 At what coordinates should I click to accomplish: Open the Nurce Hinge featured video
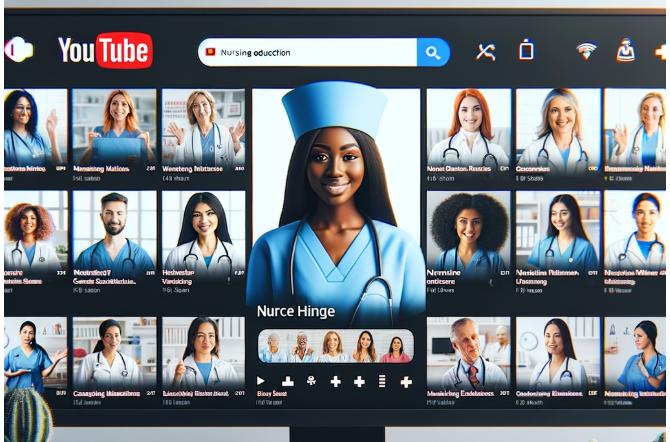[335, 200]
